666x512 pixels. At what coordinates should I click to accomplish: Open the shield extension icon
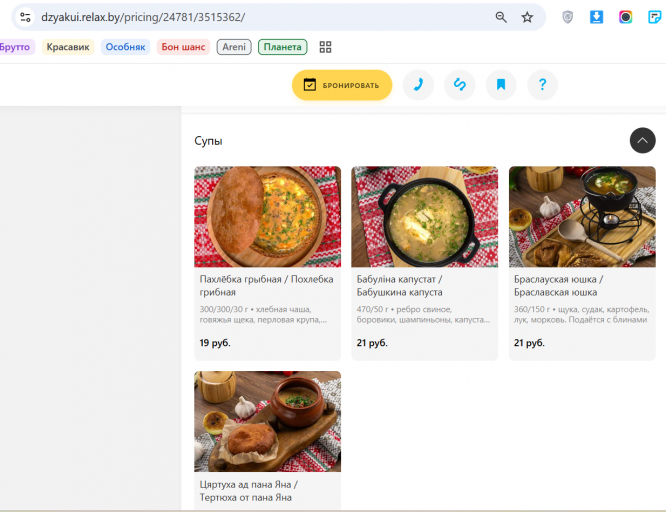[x=567, y=17]
